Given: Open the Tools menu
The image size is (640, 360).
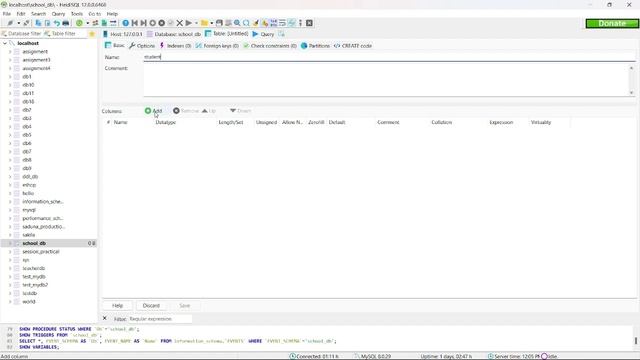Looking at the screenshot, I should click(77, 14).
